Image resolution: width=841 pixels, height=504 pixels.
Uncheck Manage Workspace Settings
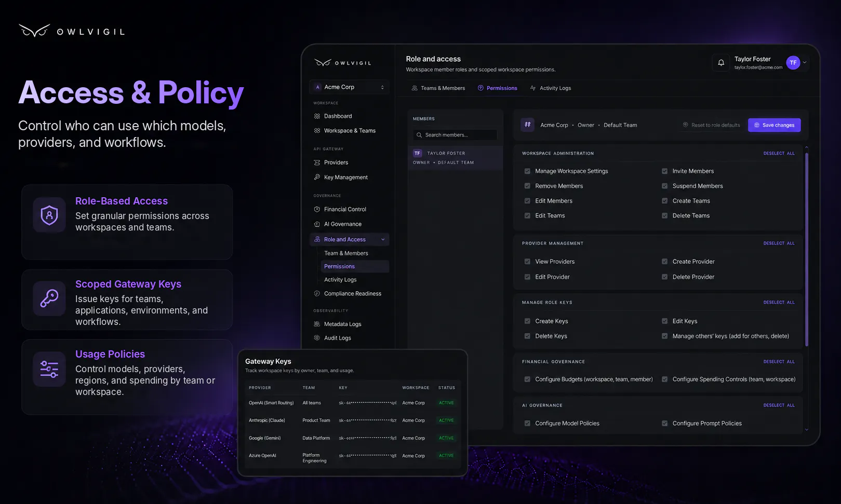(x=527, y=171)
